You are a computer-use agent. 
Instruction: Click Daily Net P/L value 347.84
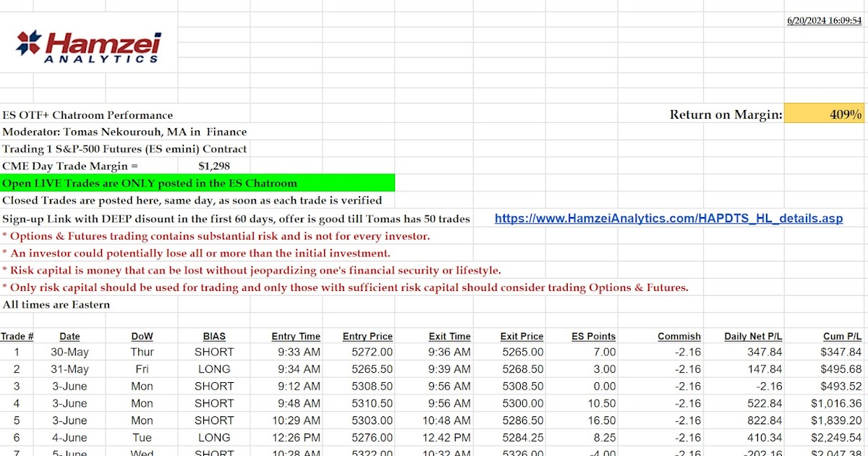coord(765,352)
